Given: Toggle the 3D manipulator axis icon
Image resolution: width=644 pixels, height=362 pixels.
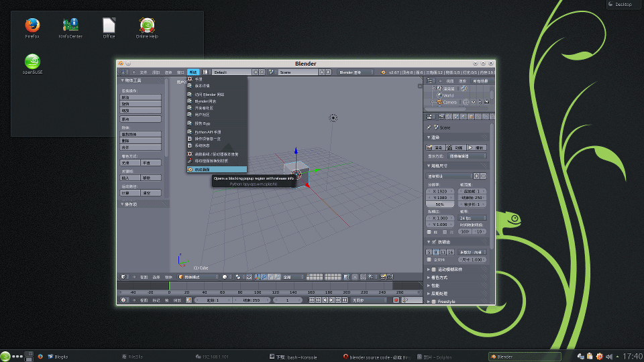Looking at the screenshot, I should (x=258, y=277).
